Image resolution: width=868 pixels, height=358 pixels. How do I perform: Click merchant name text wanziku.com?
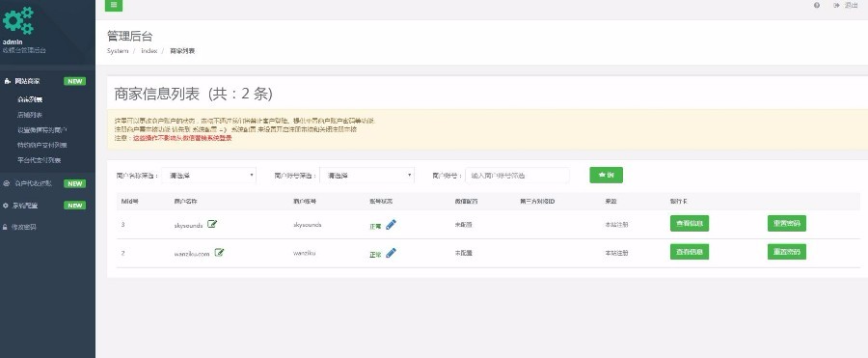tap(192, 254)
